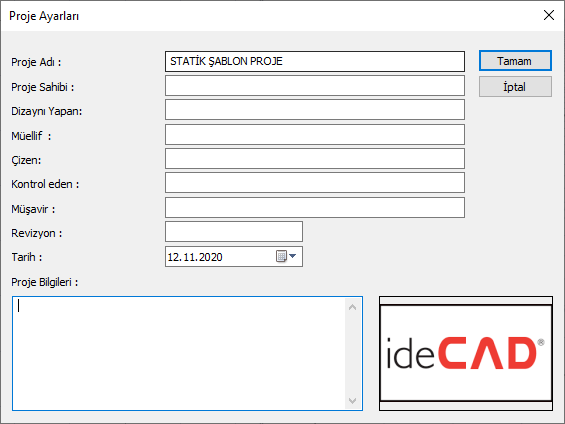Place cursor in the Müellif field

click(315, 135)
